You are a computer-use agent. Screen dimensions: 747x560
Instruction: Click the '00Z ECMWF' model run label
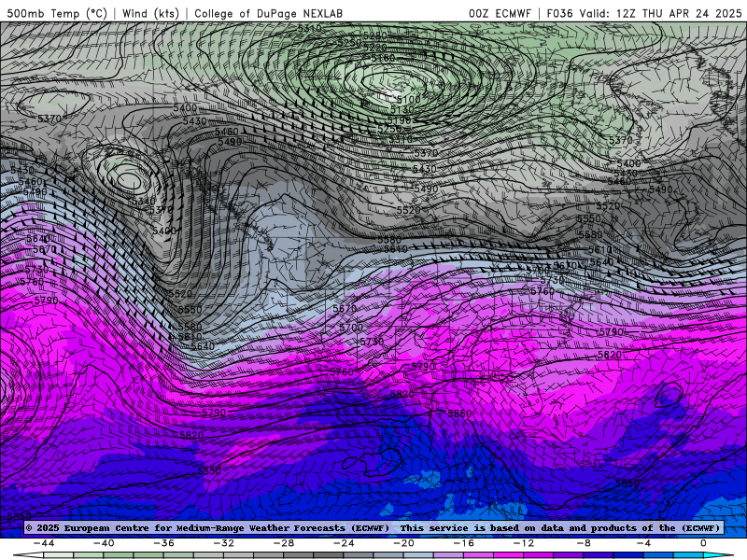click(x=500, y=13)
